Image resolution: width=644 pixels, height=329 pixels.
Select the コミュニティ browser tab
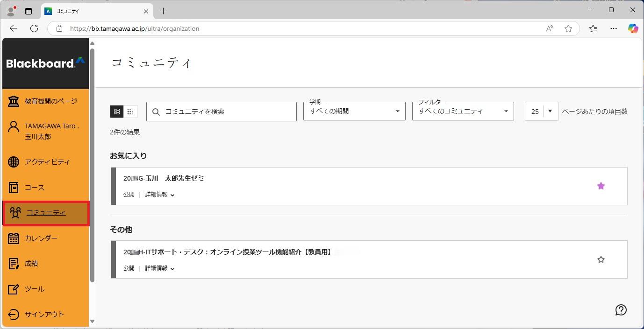(x=97, y=11)
